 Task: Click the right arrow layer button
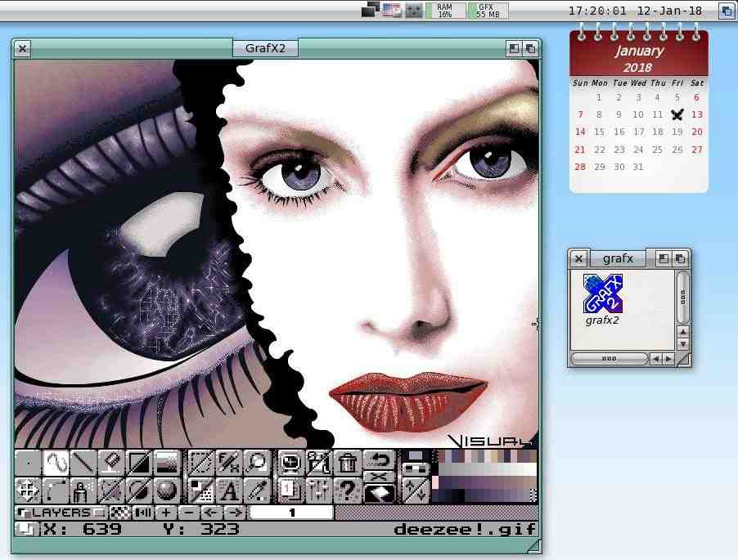[x=235, y=513]
